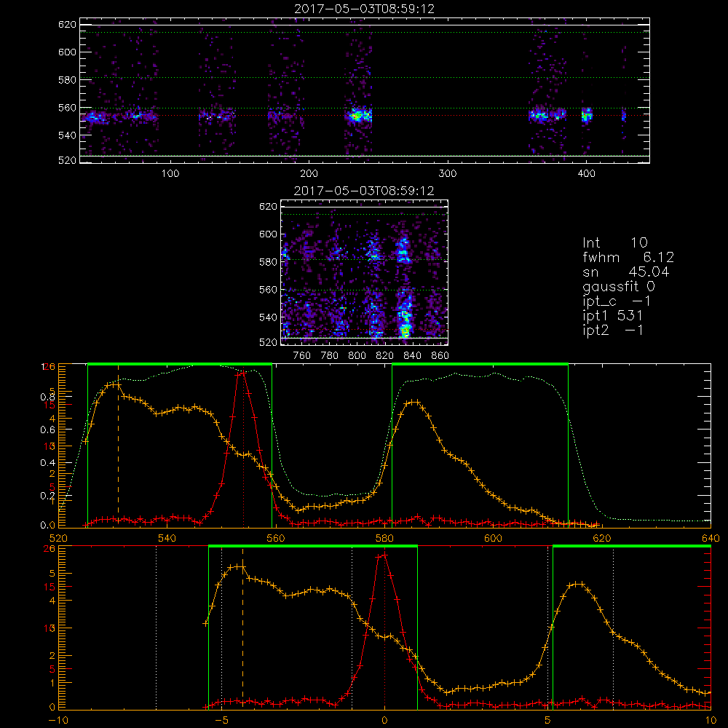The height and width of the screenshot is (728, 728).
Task: Click x-axis label 100 of top spectrogram
Action: click(x=170, y=174)
